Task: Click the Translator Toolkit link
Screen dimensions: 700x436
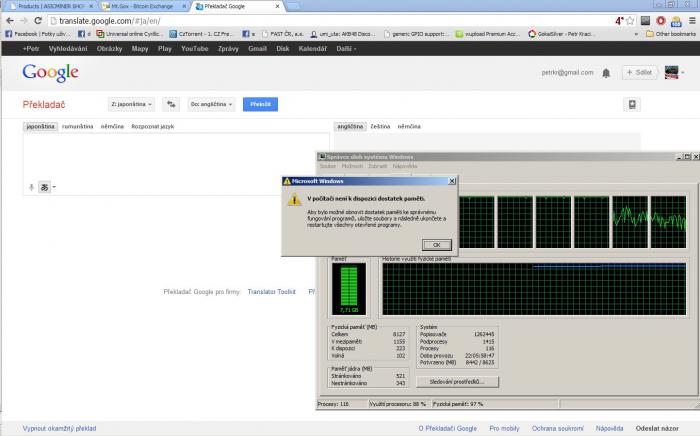Action: pyautogui.click(x=271, y=292)
